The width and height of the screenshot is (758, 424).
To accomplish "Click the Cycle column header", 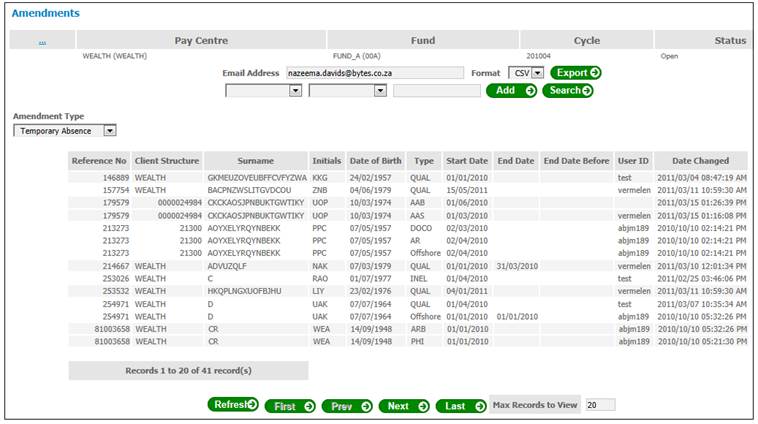I will pos(587,40).
